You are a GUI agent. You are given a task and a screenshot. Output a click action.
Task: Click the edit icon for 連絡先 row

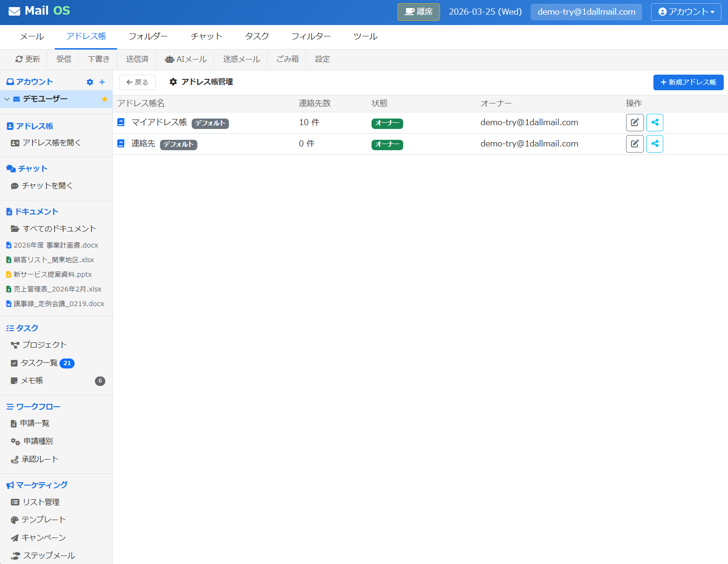tap(635, 144)
